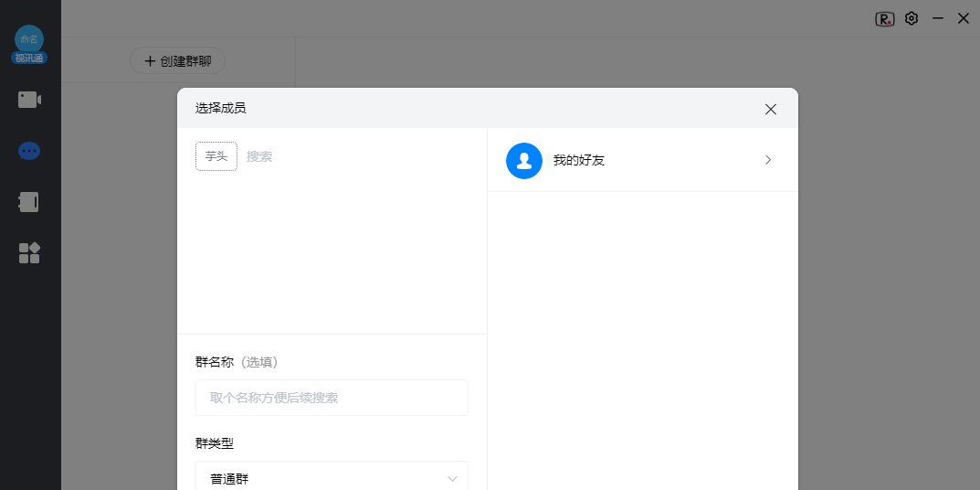The image size is (980, 490).
Task: Click the plus icon beside 创建群聊
Action: tap(150, 61)
